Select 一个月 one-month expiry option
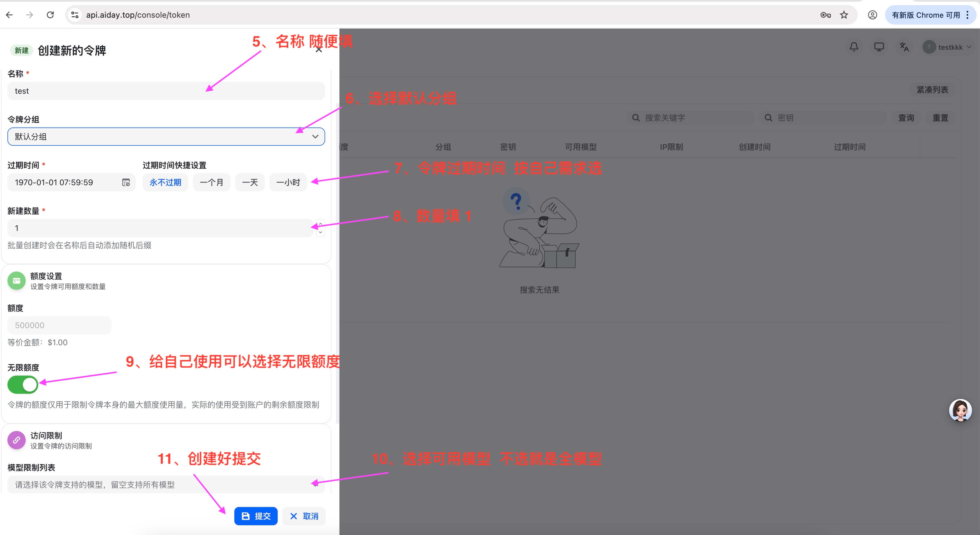The width and height of the screenshot is (980, 535). coord(211,183)
